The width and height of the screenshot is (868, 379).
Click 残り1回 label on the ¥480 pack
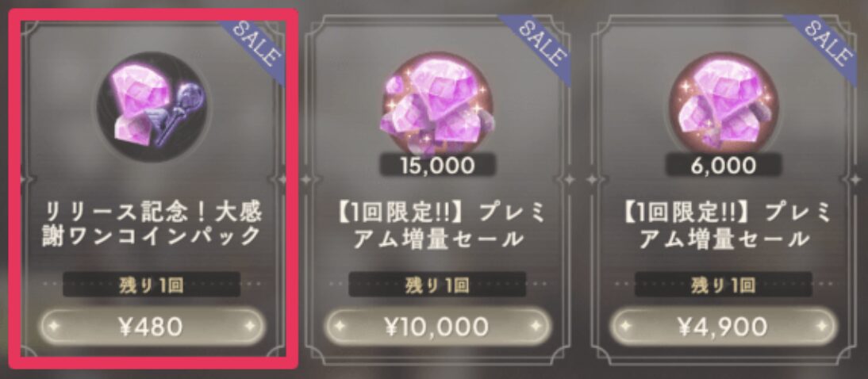click(152, 285)
